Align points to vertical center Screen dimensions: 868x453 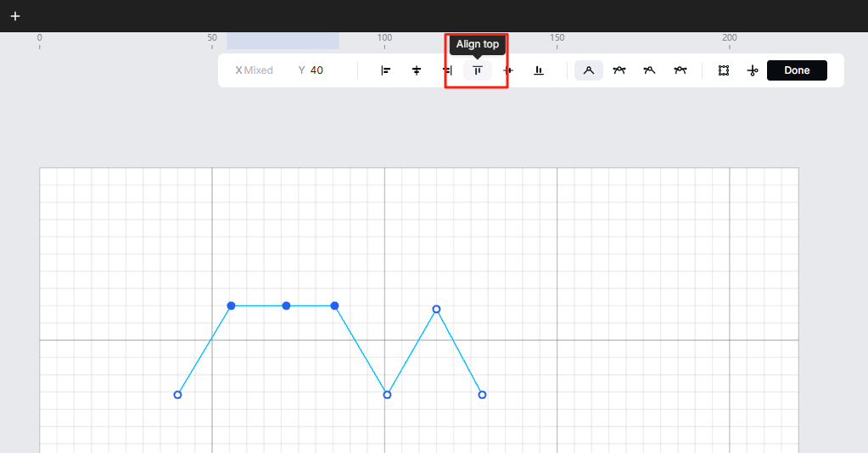pyautogui.click(x=508, y=70)
